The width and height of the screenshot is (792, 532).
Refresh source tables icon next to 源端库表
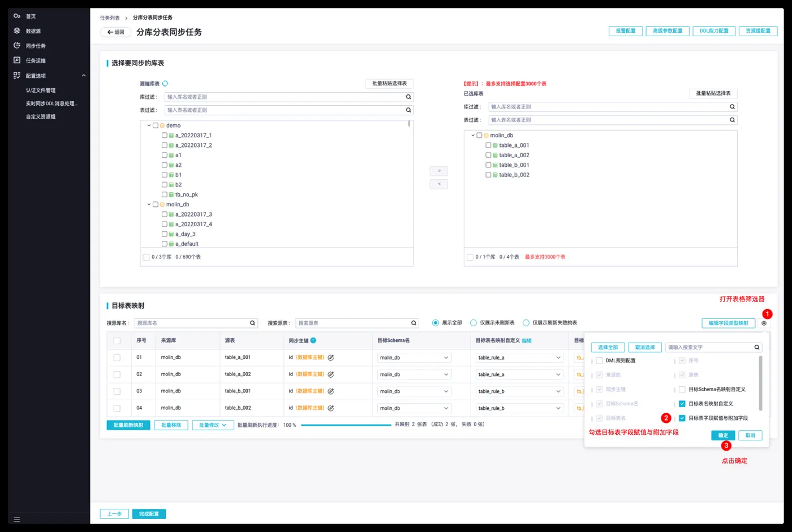[165, 84]
